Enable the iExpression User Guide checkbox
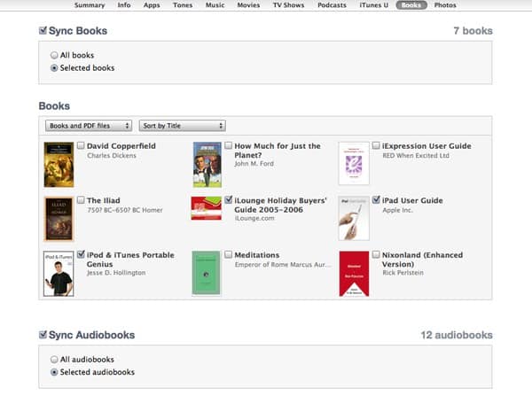Viewport: 532px width, 396px height. (376, 145)
